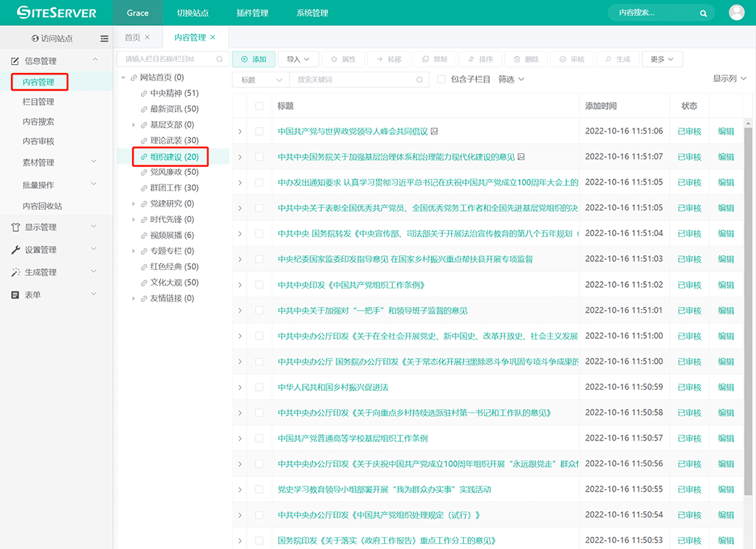Click the vertical scrollbar of the content list
756x549 pixels.
(748, 295)
